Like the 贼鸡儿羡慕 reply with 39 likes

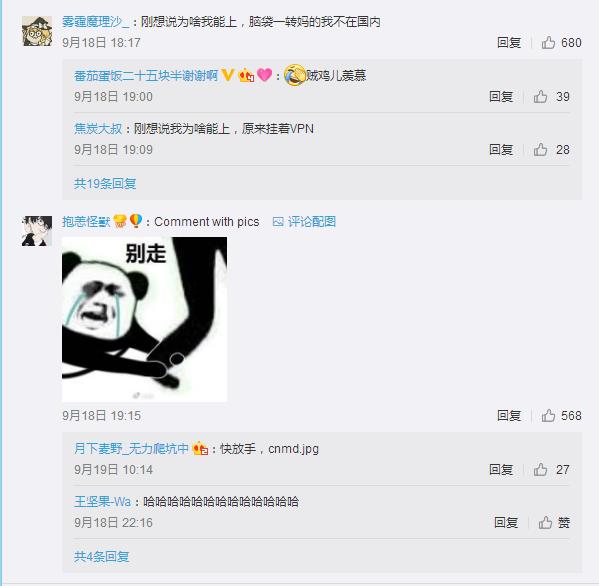[x=552, y=97]
